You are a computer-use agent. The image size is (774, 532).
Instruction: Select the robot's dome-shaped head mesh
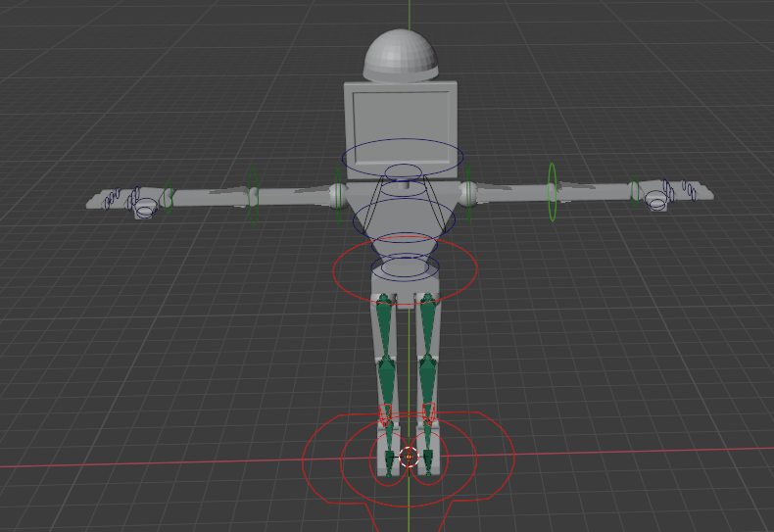(401, 57)
